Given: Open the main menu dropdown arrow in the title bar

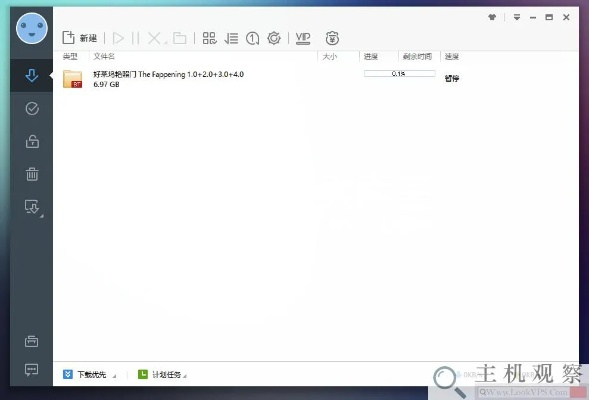Looking at the screenshot, I should coord(517,17).
